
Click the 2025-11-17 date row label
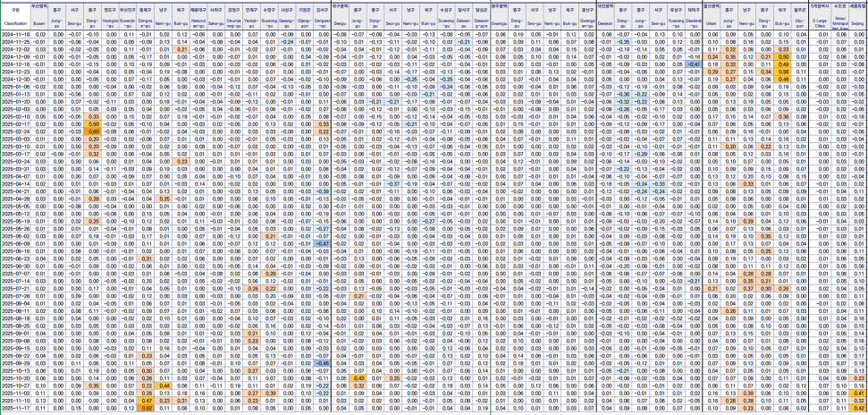coord(15,409)
